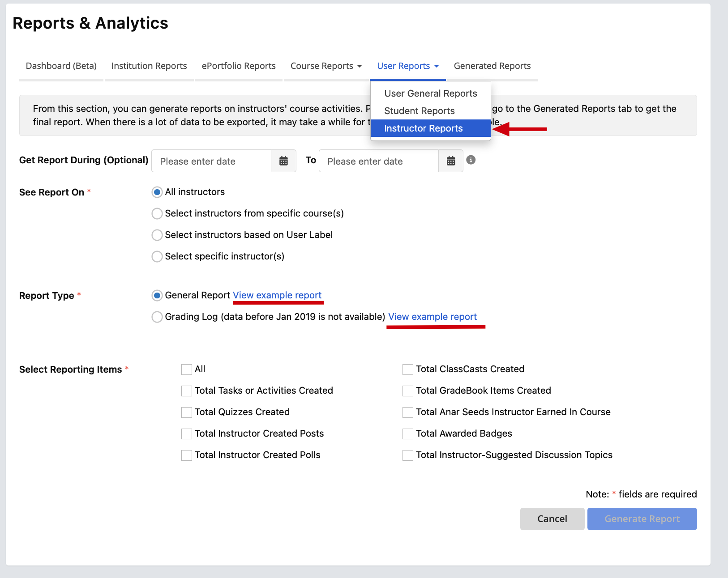Check Total Instructor Created Polls
This screenshot has width=728, height=578.
[187, 455]
